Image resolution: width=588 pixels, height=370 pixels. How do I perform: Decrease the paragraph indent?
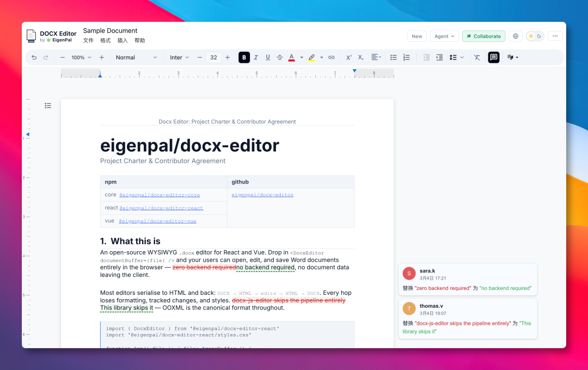click(x=426, y=57)
